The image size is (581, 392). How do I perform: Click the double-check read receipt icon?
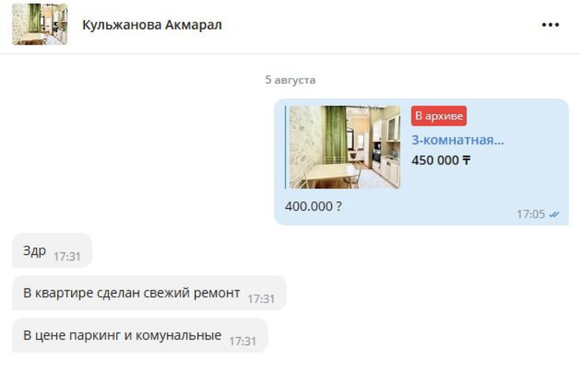tap(554, 214)
